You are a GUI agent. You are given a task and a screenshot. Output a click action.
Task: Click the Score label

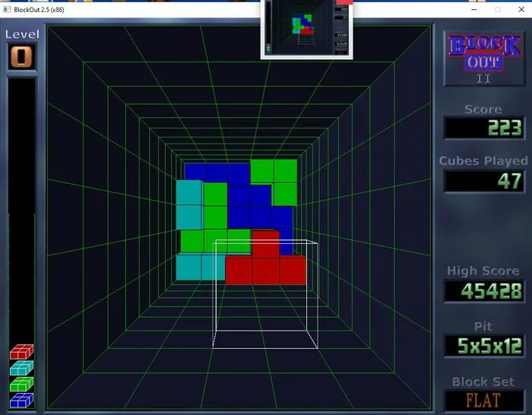click(x=483, y=109)
